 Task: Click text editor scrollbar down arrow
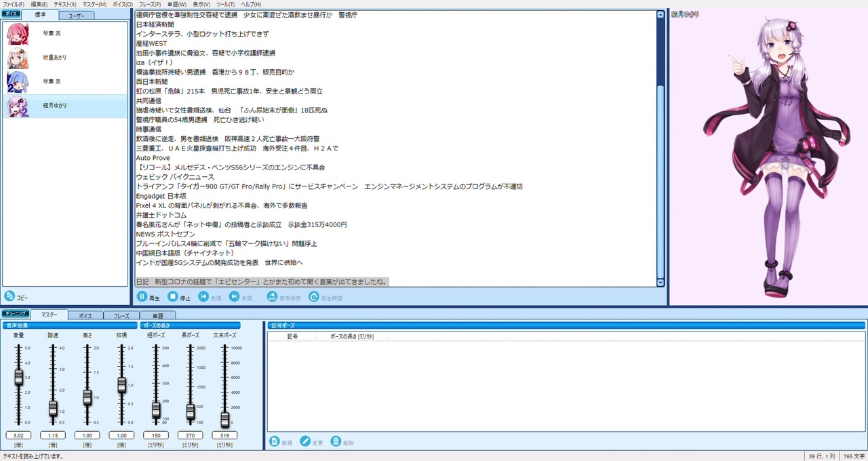[x=660, y=282]
